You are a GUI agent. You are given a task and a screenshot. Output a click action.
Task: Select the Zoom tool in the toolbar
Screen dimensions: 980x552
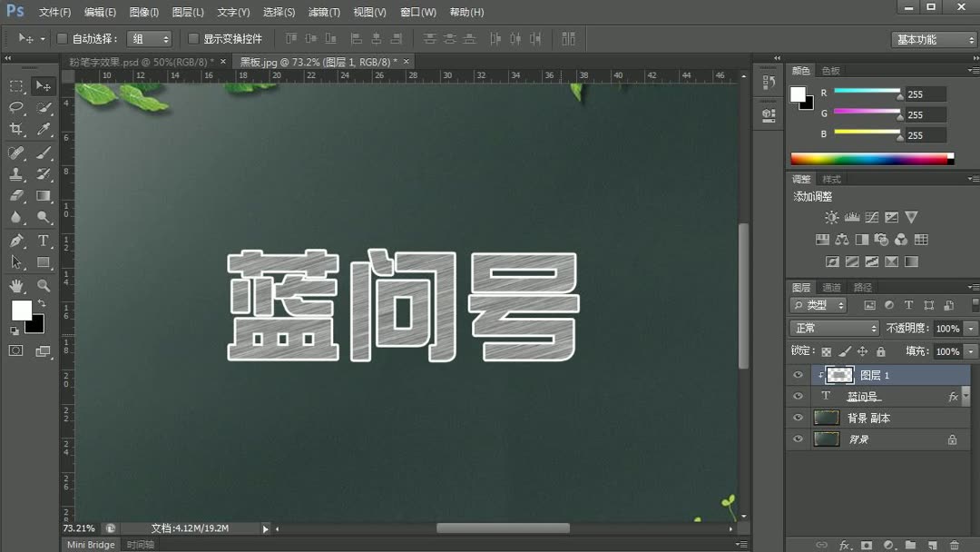click(44, 286)
